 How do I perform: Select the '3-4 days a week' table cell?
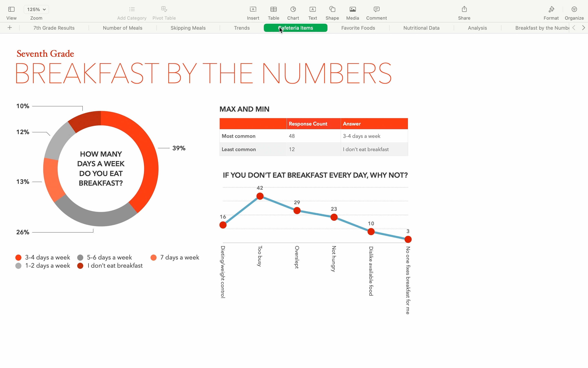click(374, 136)
